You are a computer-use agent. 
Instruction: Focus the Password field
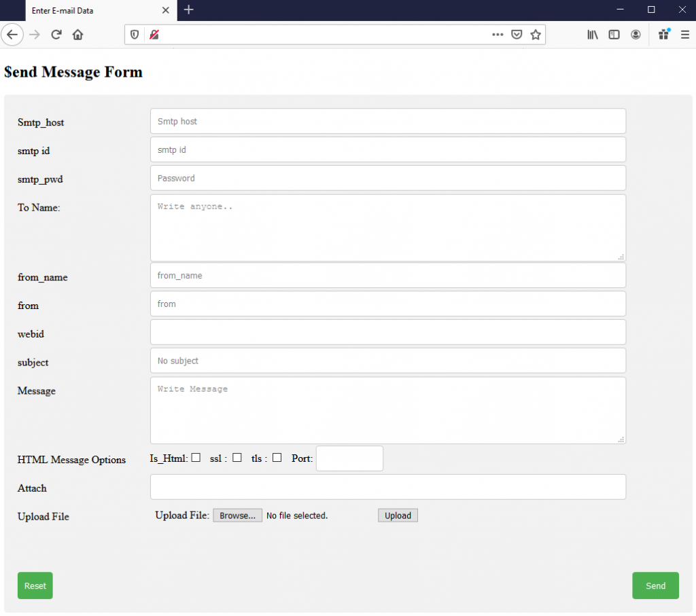[x=388, y=178]
